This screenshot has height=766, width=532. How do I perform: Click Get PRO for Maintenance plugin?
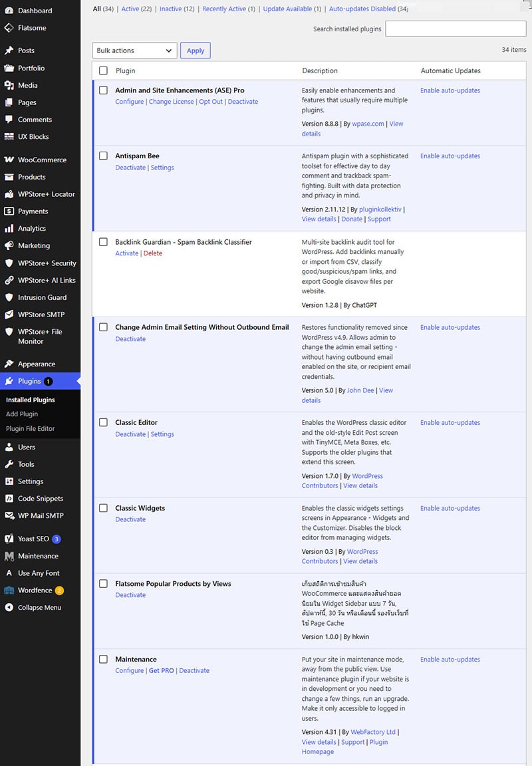coord(161,670)
